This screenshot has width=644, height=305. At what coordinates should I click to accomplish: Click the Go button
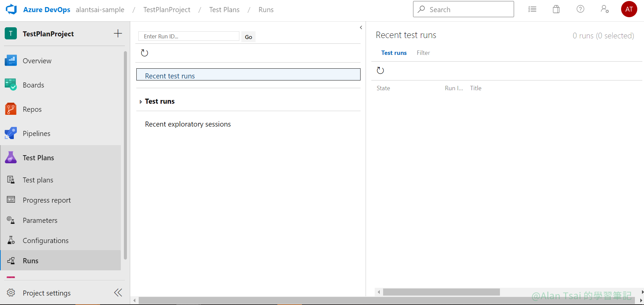(248, 37)
